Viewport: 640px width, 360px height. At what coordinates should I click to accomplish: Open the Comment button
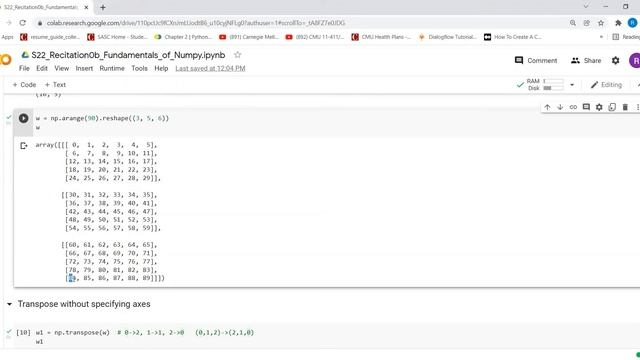tap(536, 60)
